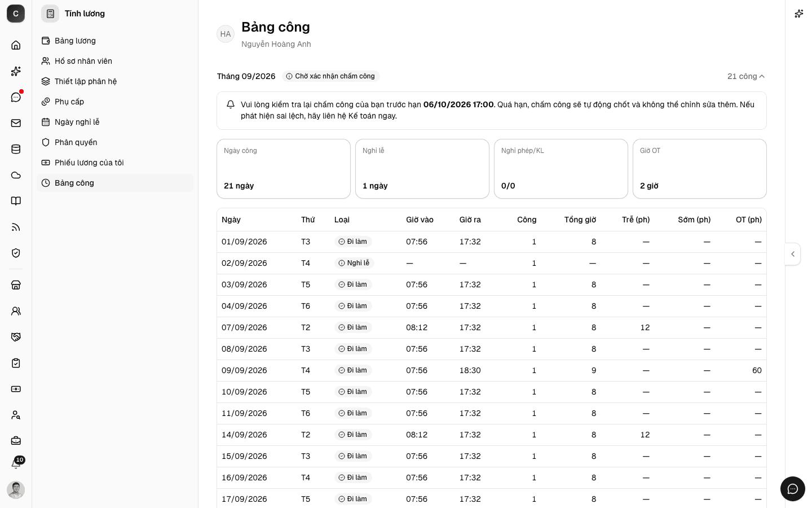Open the user search icon
The width and height of the screenshot is (812, 508).
click(x=16, y=415)
